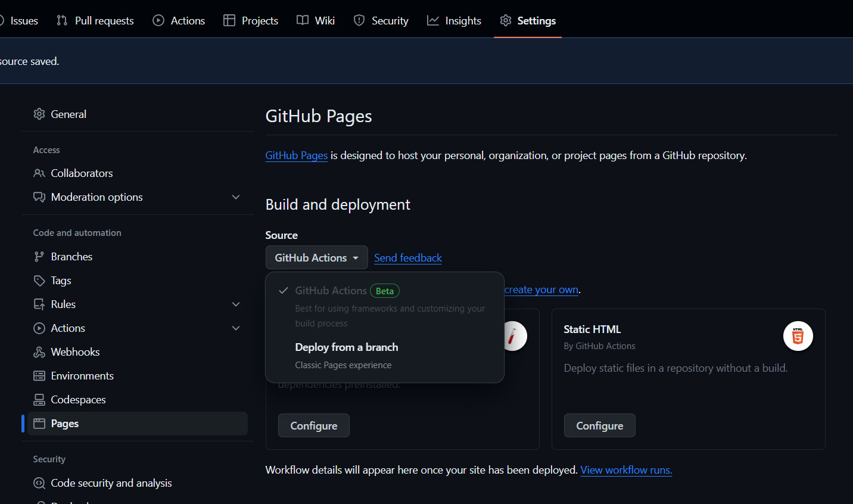Expand the Moderation options section

(x=236, y=197)
